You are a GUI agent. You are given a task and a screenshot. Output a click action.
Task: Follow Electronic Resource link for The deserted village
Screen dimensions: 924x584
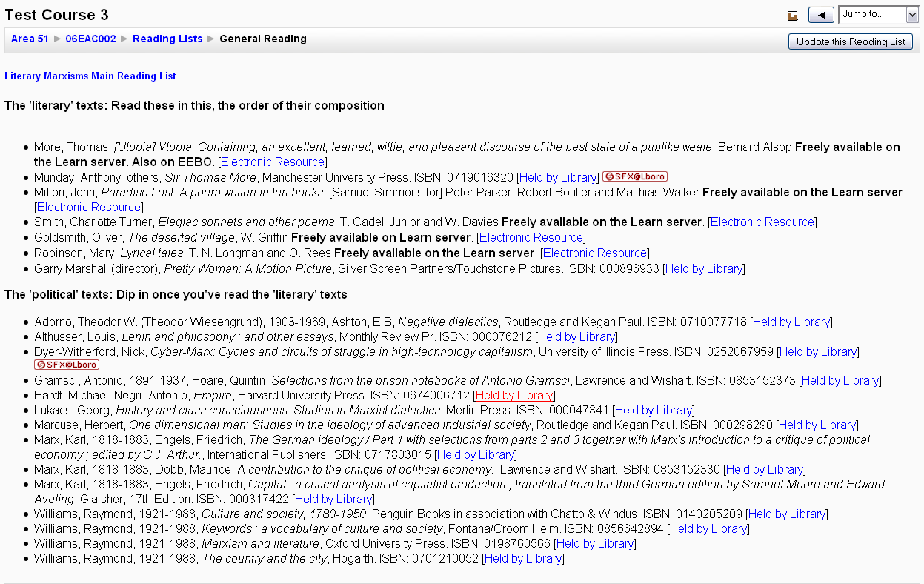(x=531, y=238)
